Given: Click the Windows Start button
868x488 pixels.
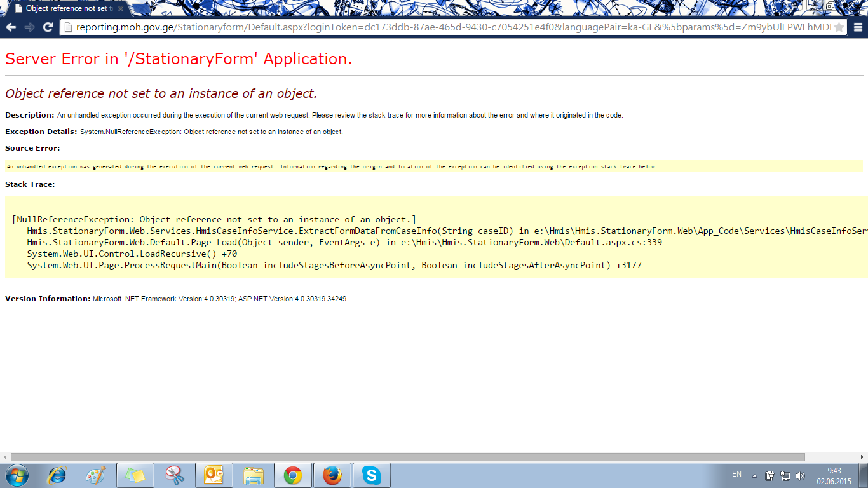Looking at the screenshot, I should click(17, 475).
